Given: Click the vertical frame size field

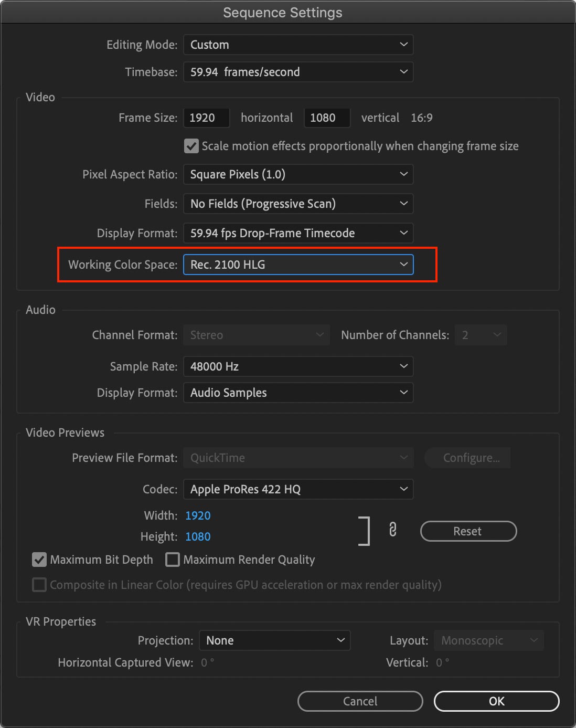Looking at the screenshot, I should pyautogui.click(x=327, y=118).
